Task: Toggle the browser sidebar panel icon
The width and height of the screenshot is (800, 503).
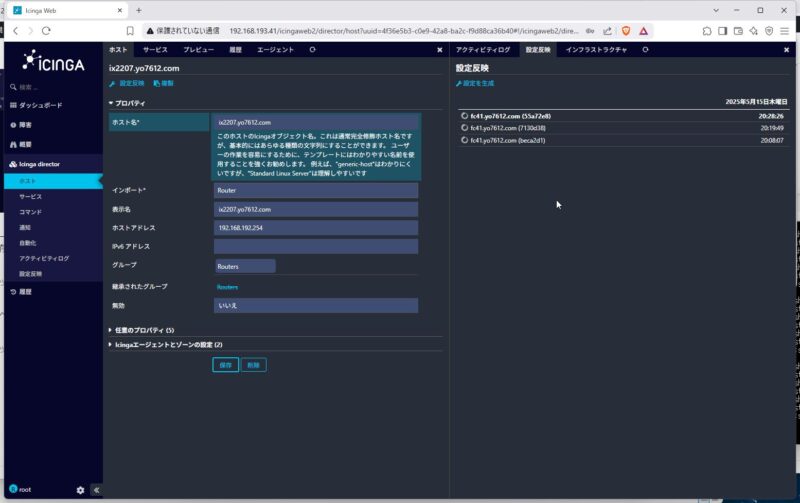Action: tap(722, 31)
